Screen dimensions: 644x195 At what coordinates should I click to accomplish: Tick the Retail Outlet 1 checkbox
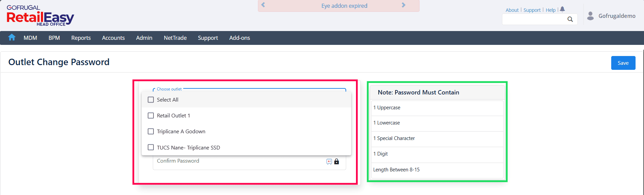point(151,116)
